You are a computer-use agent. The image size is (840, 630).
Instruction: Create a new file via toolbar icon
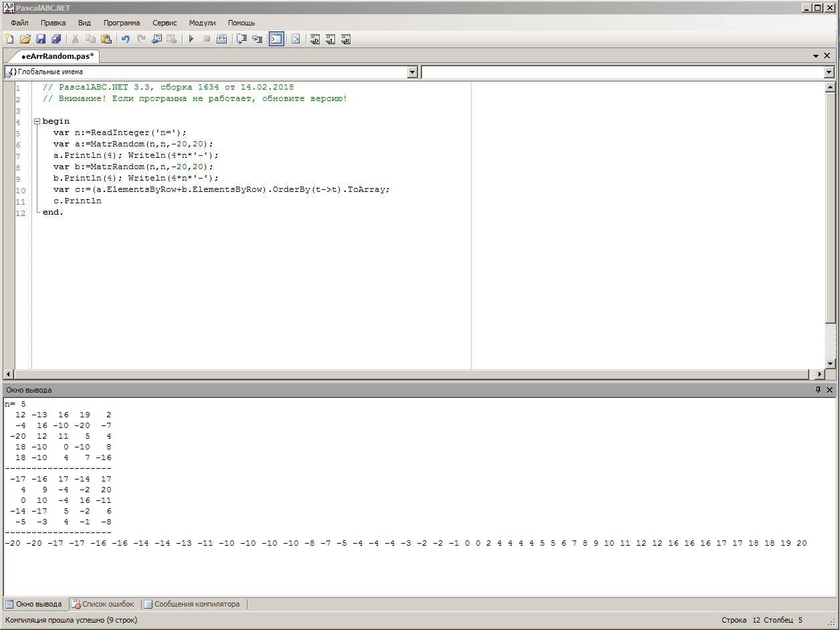pyautogui.click(x=9, y=39)
